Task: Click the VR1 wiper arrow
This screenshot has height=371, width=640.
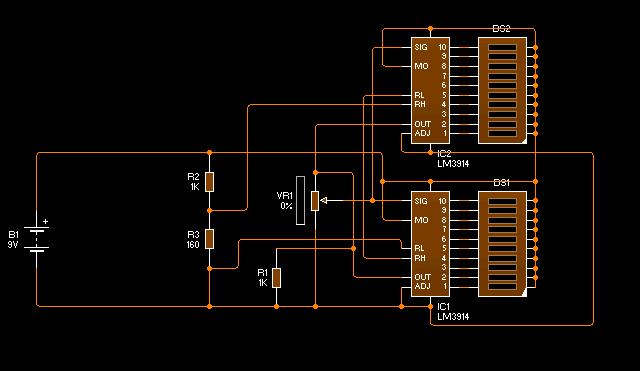Action: [x=324, y=200]
